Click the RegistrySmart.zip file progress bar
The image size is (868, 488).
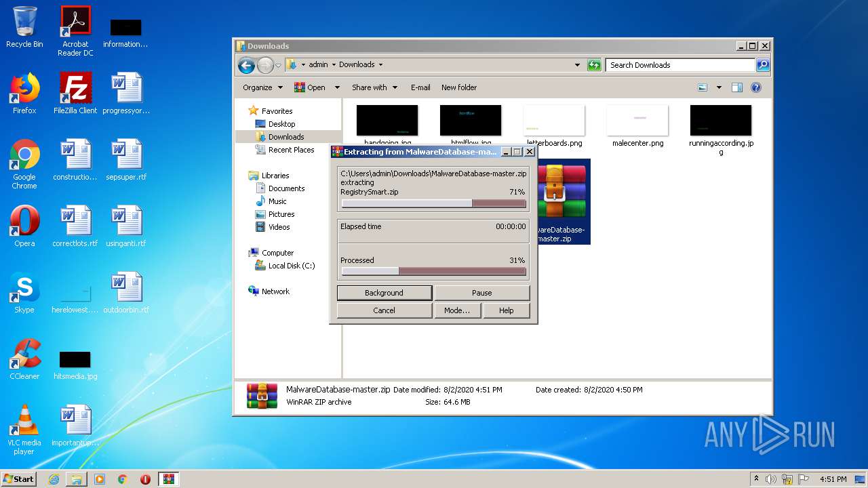(434, 203)
